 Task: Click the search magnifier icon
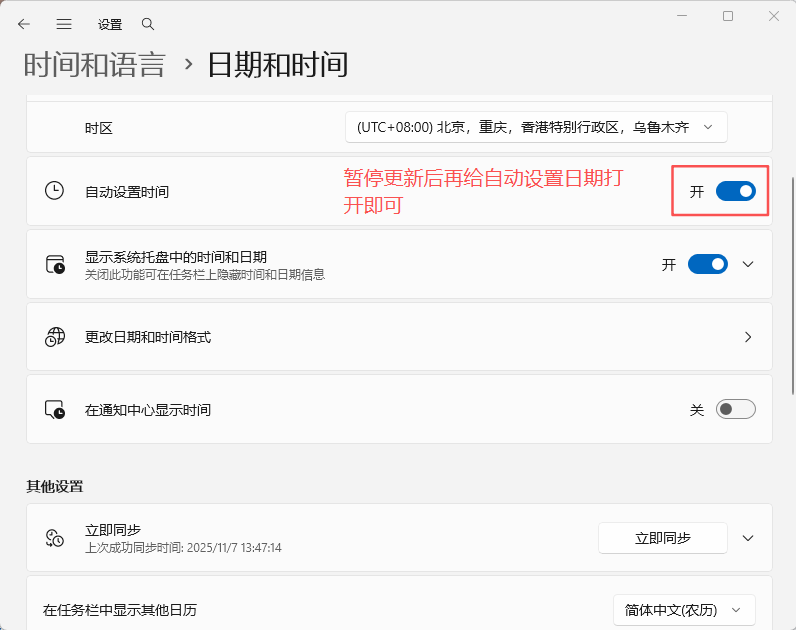click(x=148, y=24)
